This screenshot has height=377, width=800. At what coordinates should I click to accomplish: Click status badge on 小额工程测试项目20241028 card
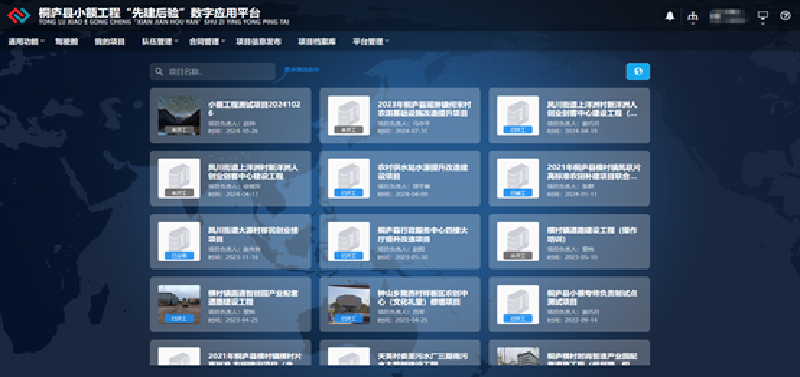coord(179,130)
